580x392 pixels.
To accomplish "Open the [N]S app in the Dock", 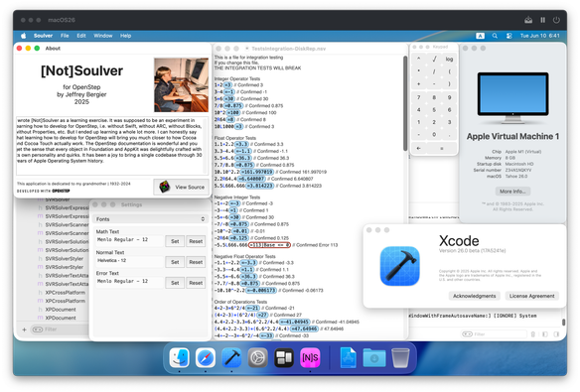I will (x=310, y=357).
